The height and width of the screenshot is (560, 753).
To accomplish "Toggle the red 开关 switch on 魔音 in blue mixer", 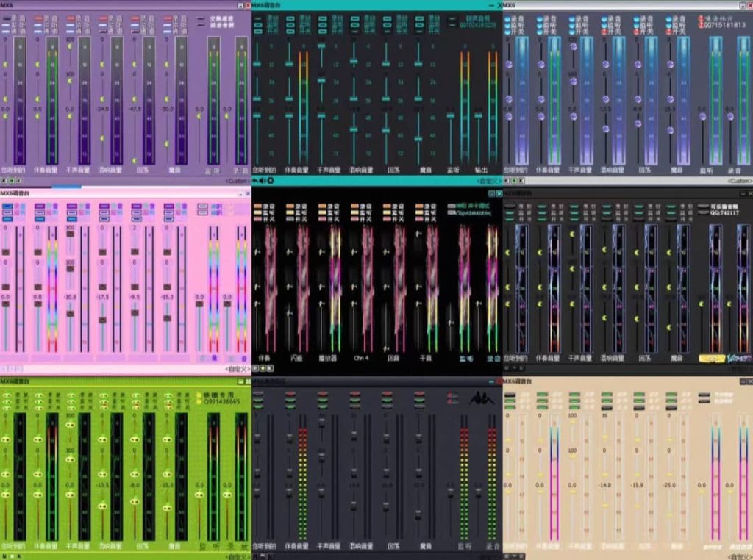I will point(670,32).
